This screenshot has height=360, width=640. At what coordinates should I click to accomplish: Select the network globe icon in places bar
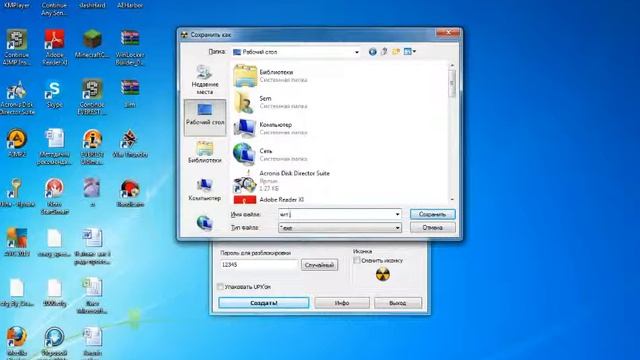[x=204, y=223]
